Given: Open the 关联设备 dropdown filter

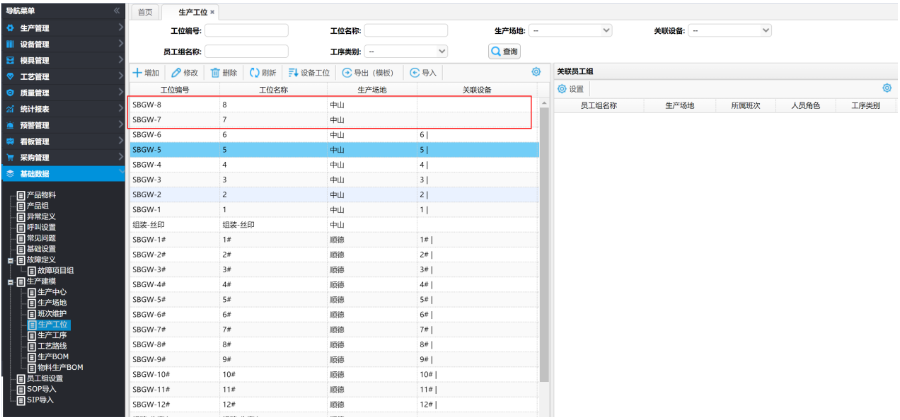Looking at the screenshot, I should tap(729, 31).
